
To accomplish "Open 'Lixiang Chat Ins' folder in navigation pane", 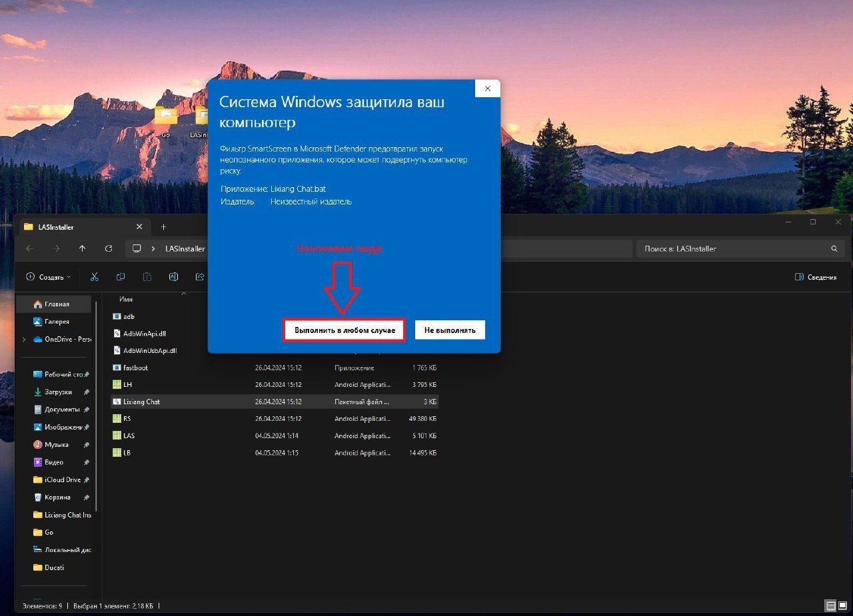I will (x=61, y=515).
